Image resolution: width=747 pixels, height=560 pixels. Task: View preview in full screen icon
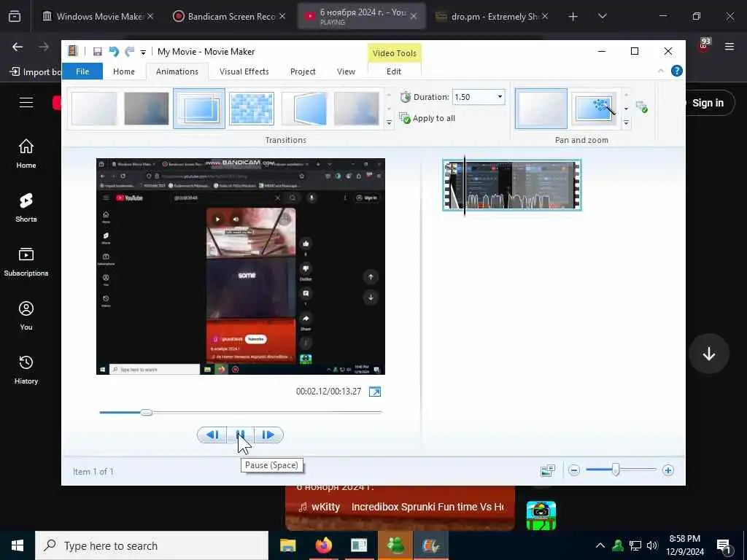click(x=375, y=392)
